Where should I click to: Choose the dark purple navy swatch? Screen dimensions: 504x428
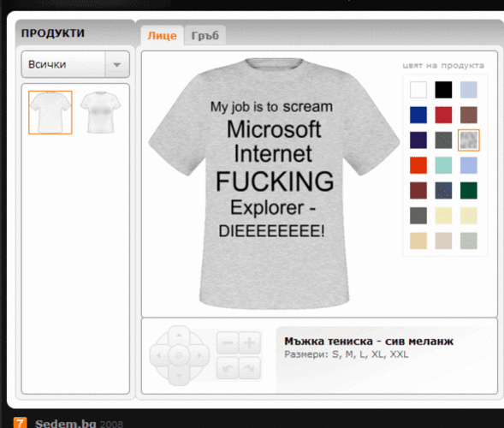[418, 140]
